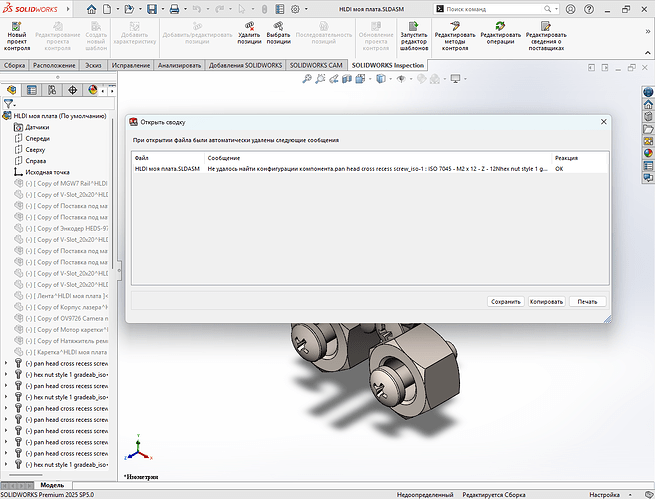Open a file using the Open icon

(x=129, y=9)
